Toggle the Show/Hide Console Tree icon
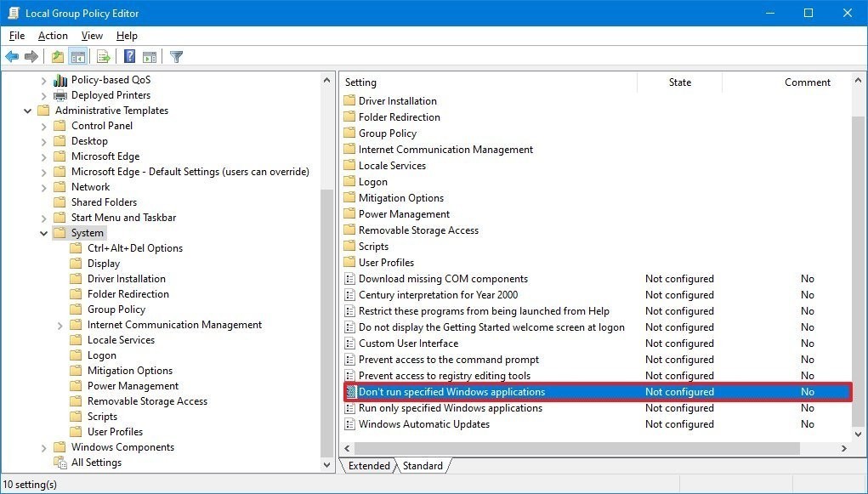The image size is (868, 494). coord(77,56)
